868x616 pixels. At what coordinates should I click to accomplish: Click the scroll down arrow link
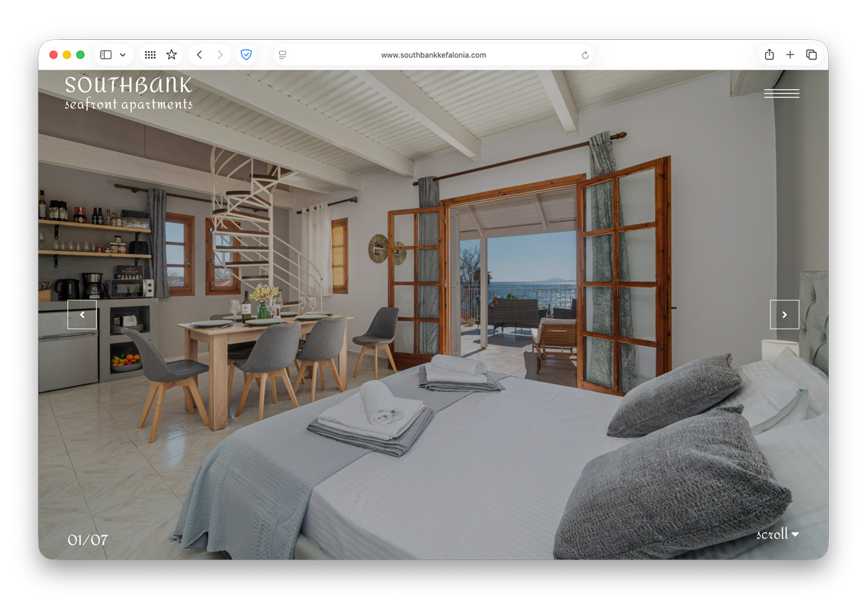[778, 535]
